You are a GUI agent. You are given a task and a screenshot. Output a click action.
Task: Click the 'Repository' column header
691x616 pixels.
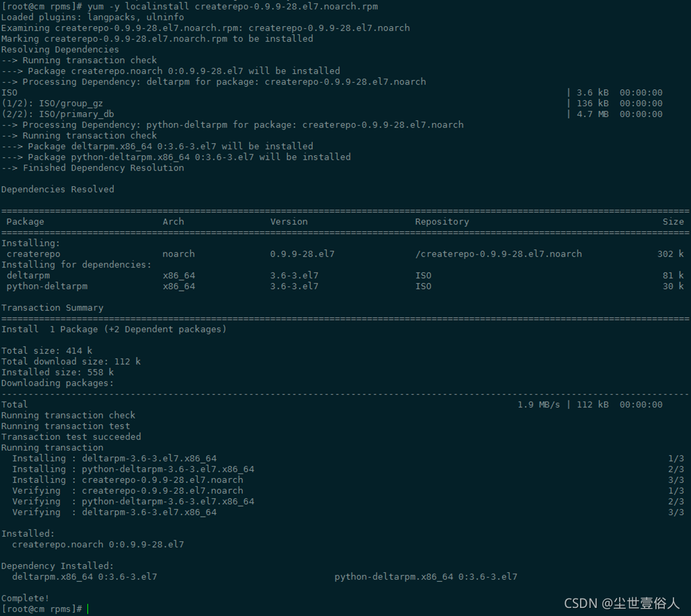click(442, 222)
